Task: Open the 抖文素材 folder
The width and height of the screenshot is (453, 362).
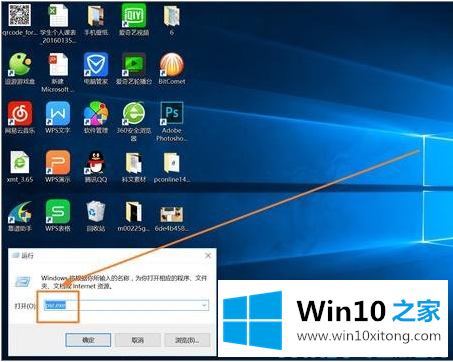Action: pos(134,166)
